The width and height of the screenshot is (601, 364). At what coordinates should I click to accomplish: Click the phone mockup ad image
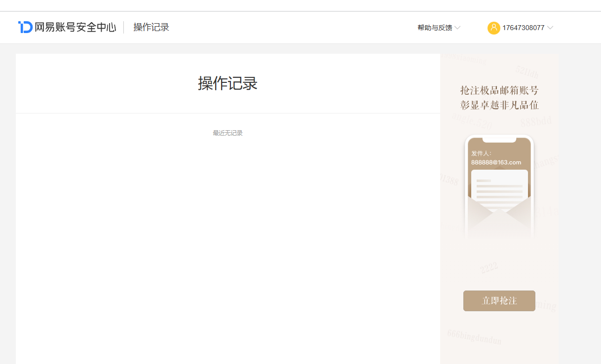pos(499,187)
